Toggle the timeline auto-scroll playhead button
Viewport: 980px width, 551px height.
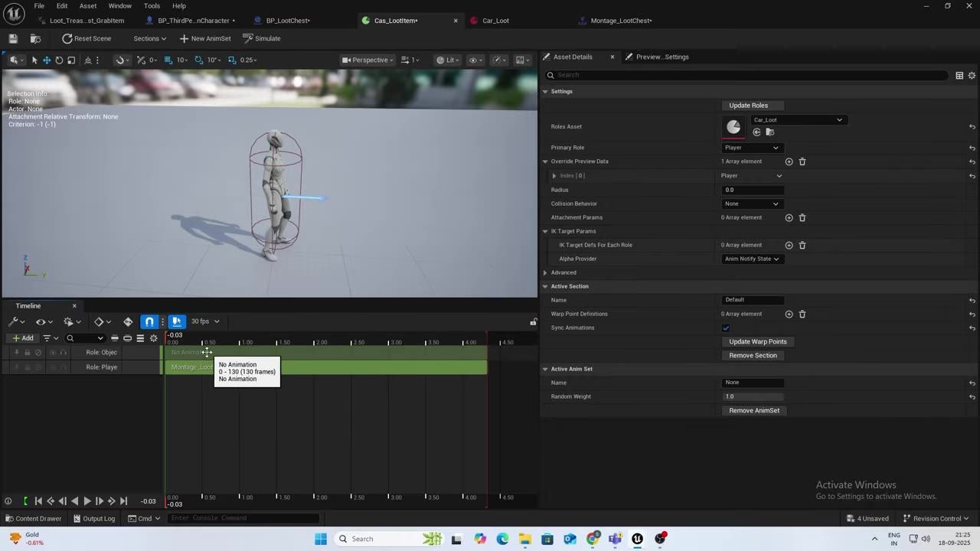[x=177, y=321]
